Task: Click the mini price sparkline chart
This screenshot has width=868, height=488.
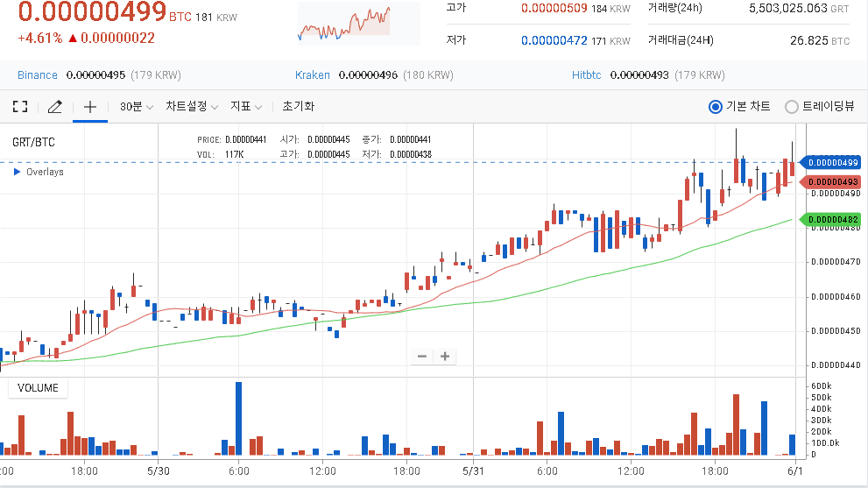Action: [343, 24]
